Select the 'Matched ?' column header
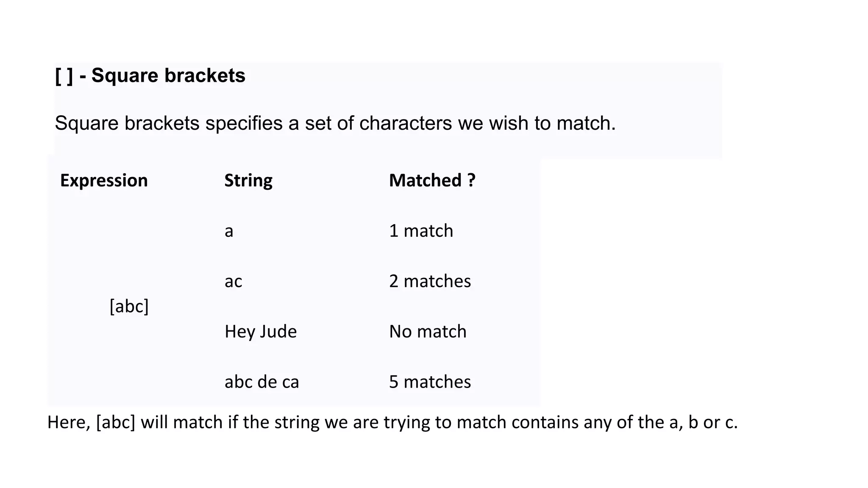 432,180
